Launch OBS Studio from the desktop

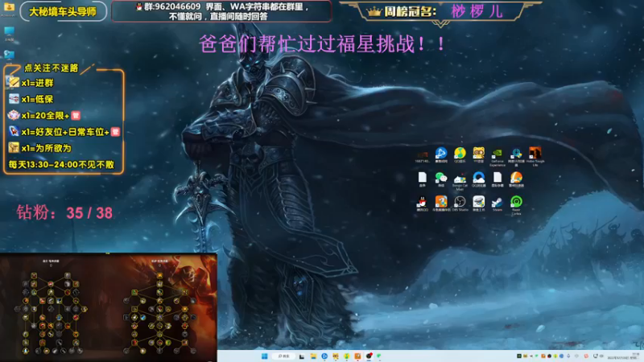(x=460, y=204)
